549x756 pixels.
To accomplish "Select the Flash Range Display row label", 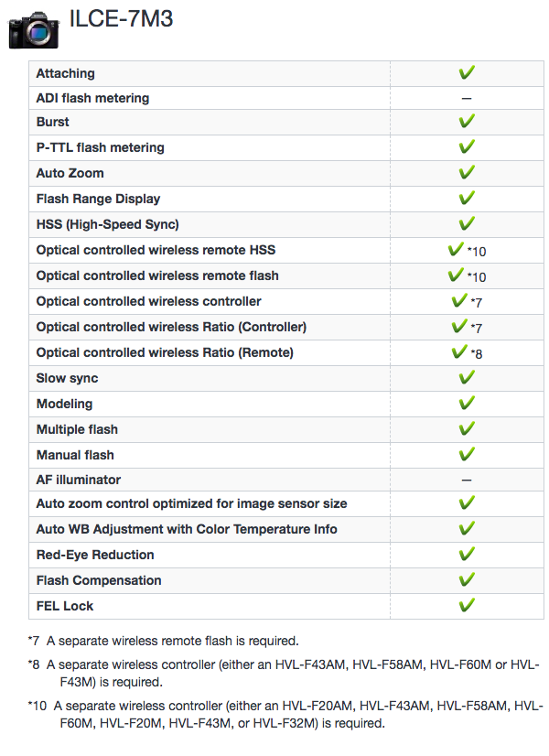I will point(98,199).
